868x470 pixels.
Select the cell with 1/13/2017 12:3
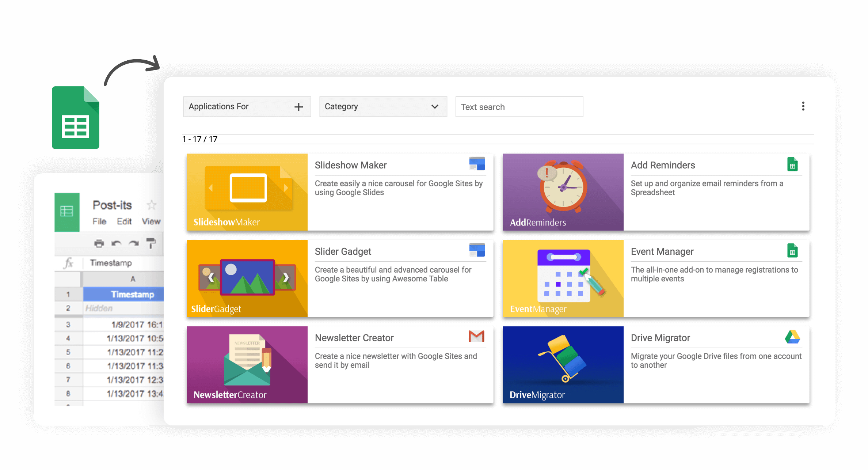coord(123,380)
